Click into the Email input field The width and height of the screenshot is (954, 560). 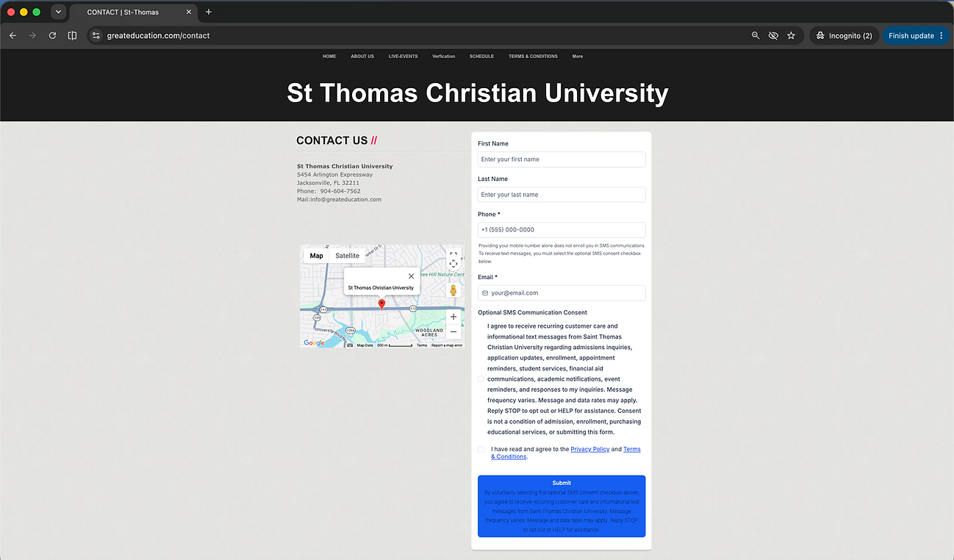[x=562, y=293]
